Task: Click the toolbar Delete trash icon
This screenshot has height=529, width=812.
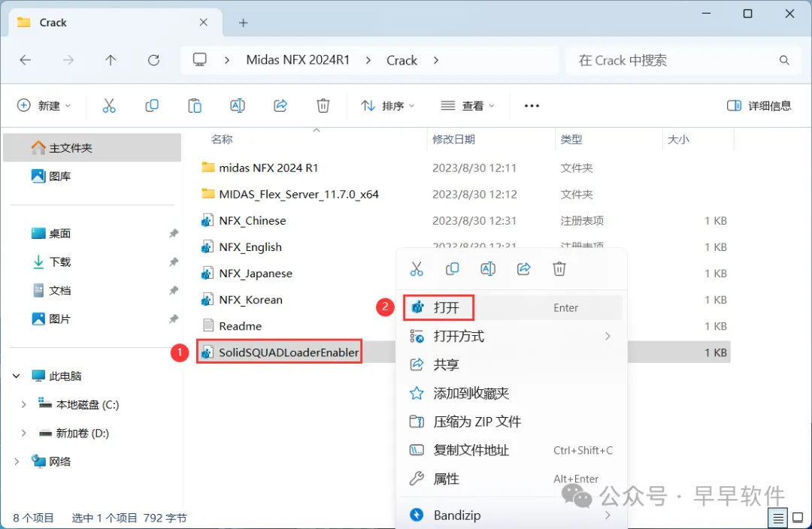Action: [323, 106]
